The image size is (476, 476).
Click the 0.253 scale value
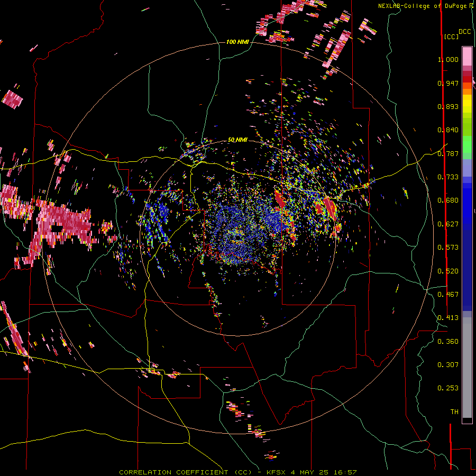[x=448, y=388]
